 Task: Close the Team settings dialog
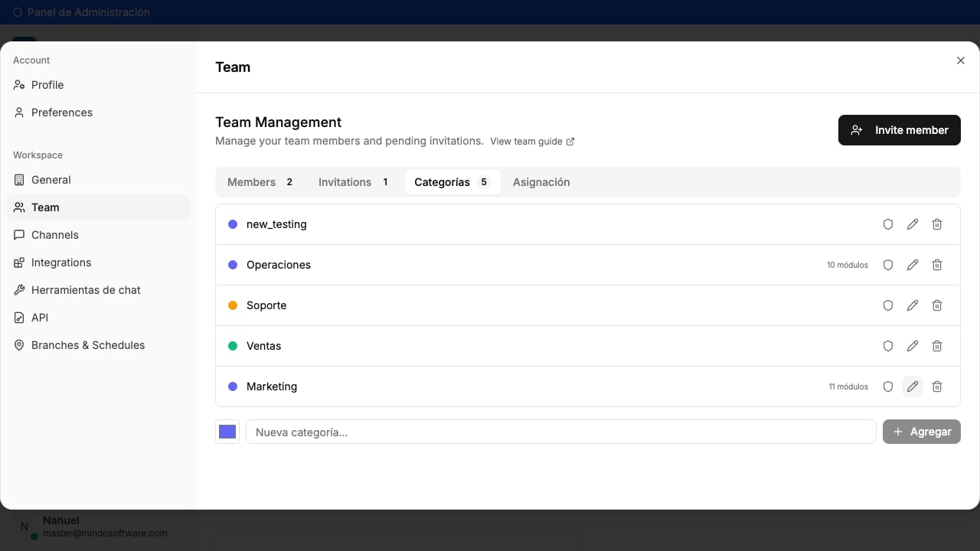(961, 60)
